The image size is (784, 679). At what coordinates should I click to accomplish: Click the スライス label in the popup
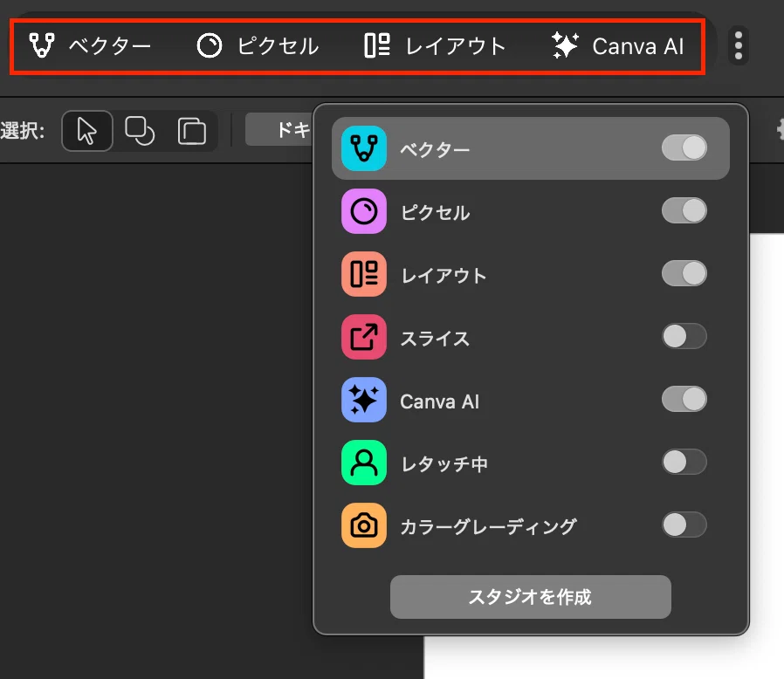coord(435,339)
